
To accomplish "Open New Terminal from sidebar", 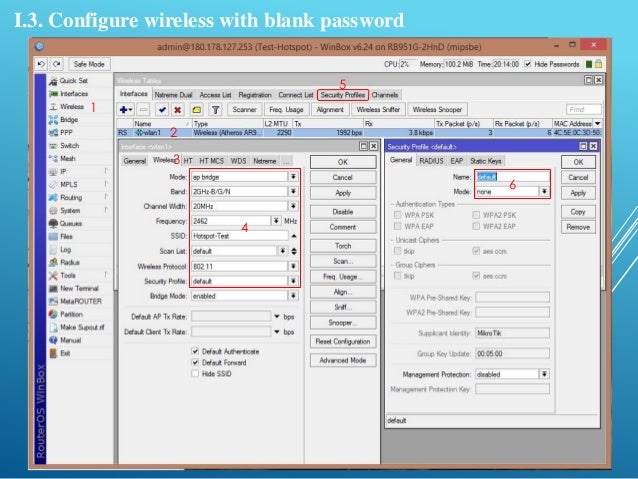I will 74,289.
